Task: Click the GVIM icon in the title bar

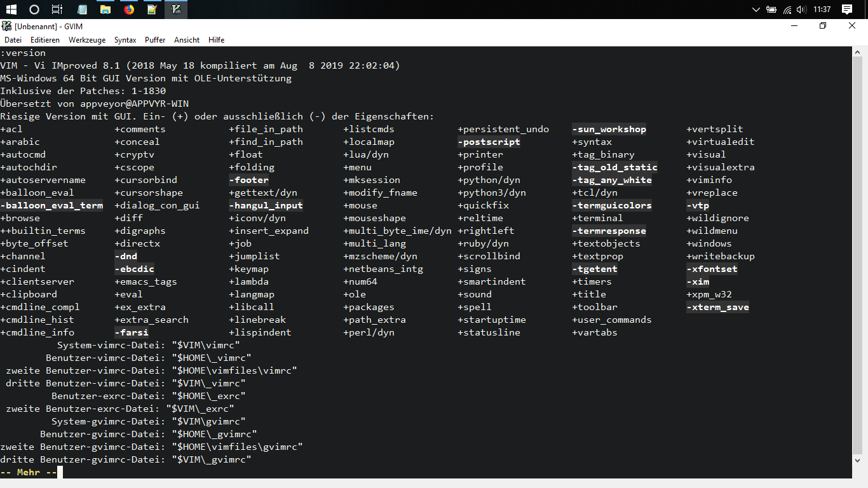Action: coord(6,26)
